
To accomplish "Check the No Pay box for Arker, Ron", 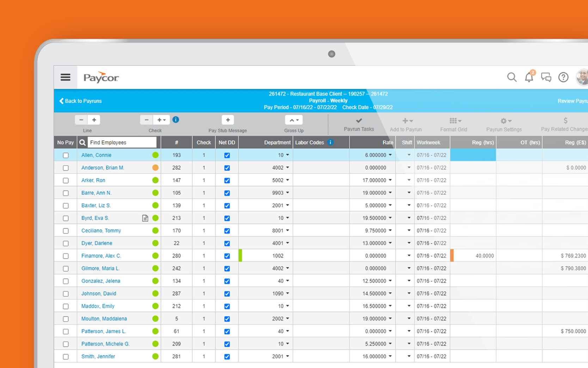I will click(x=66, y=180).
